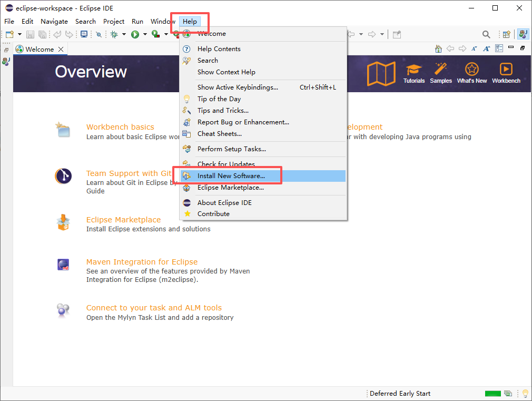
Task: Click the Magnify font size icon
Action: click(x=487, y=48)
